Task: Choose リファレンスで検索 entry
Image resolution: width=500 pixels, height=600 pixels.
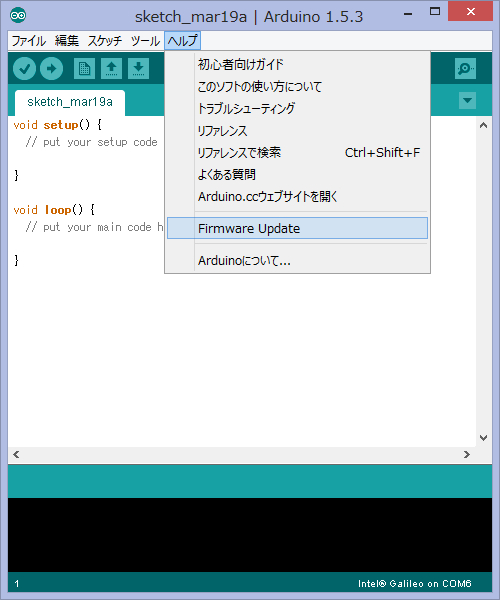Action: [298, 153]
